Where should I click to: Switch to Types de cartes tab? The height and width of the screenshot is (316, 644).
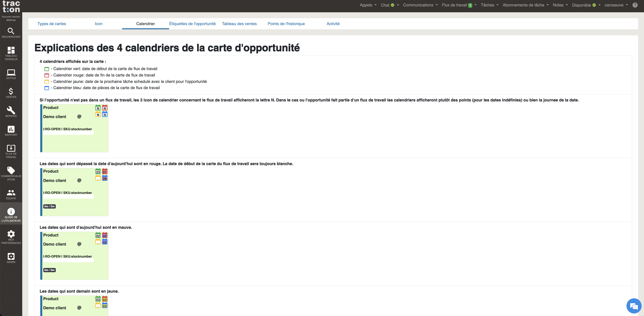pos(52,24)
